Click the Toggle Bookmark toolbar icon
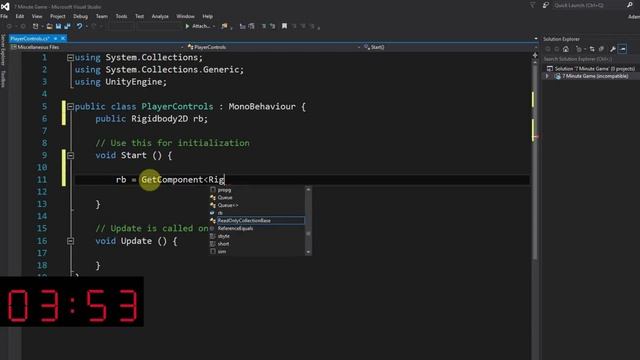The width and height of the screenshot is (640, 360). (x=284, y=26)
